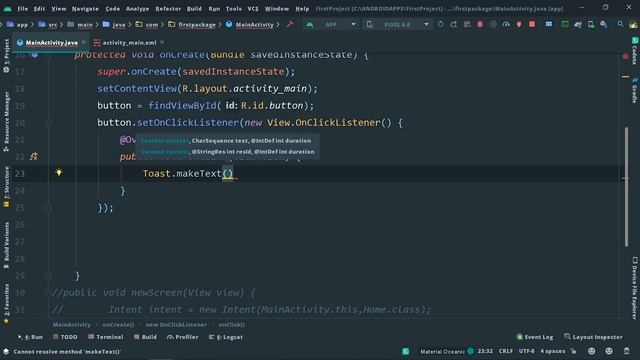Click the cursor position 23:32 indicator
This screenshot has height=360, width=640.
[x=485, y=351]
